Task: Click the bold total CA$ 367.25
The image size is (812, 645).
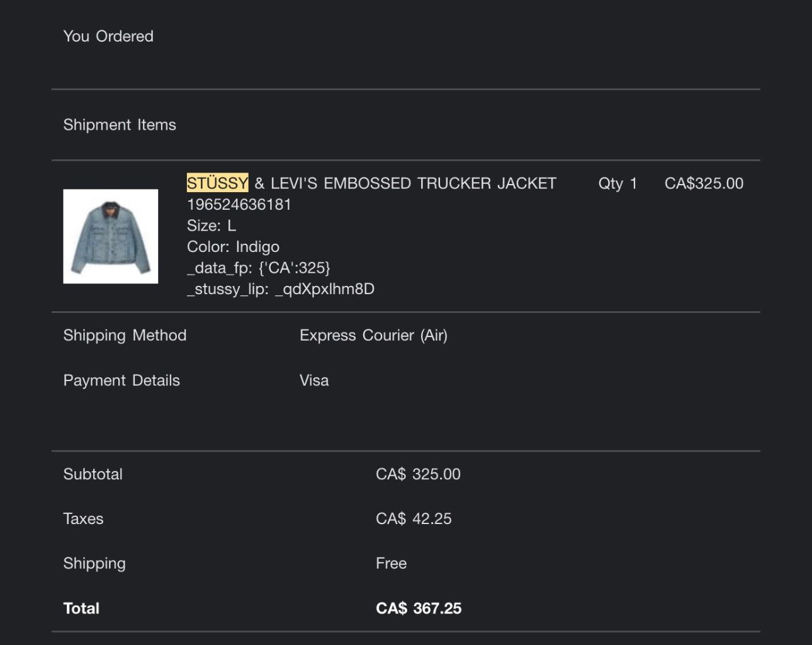Action: [419, 608]
